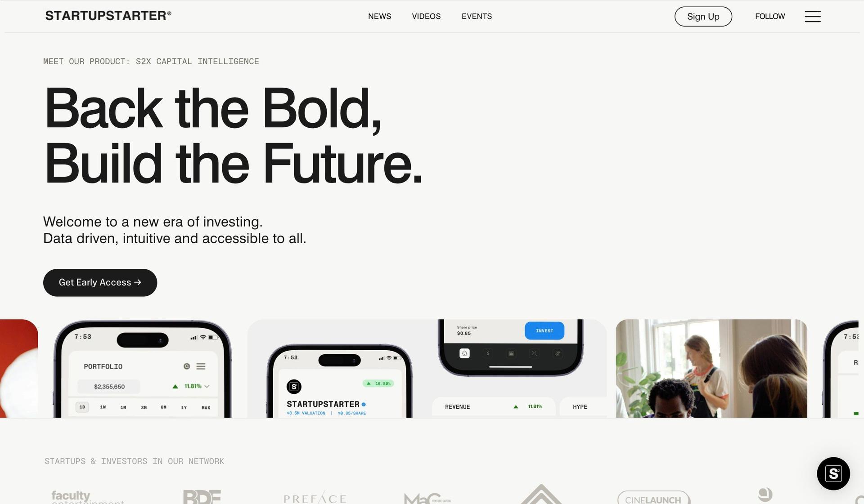Toggle the Sign Up button state
The width and height of the screenshot is (864, 504).
pyautogui.click(x=703, y=16)
